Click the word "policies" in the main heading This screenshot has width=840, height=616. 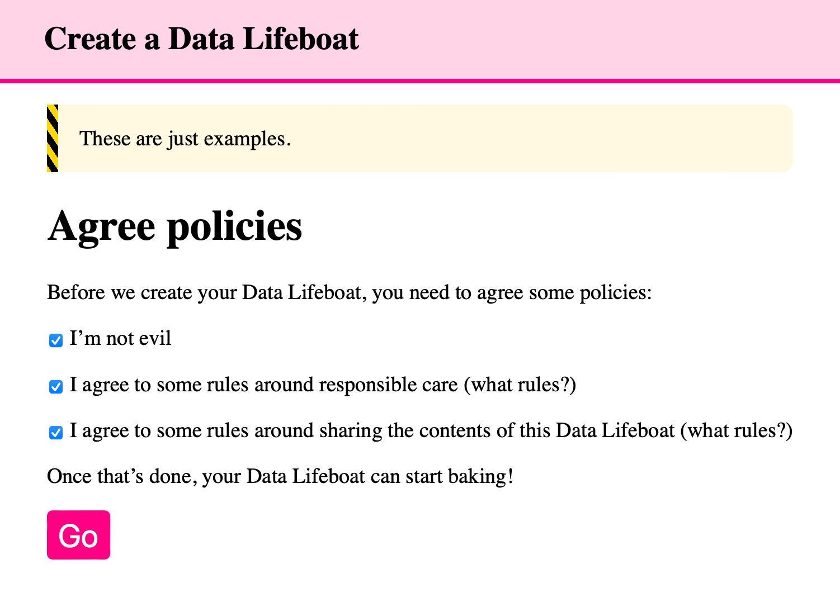click(235, 228)
